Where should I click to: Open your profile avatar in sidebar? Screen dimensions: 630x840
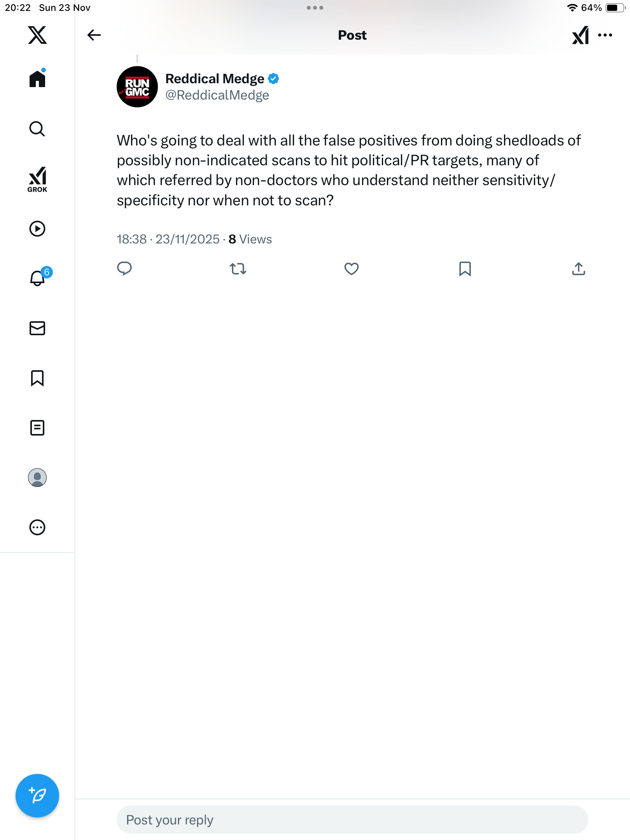(37, 478)
